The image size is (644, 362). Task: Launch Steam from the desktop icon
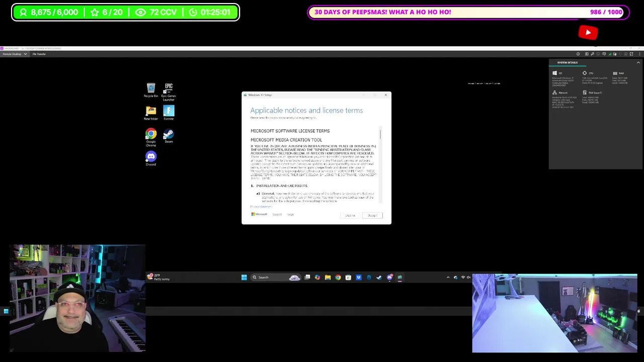(169, 136)
